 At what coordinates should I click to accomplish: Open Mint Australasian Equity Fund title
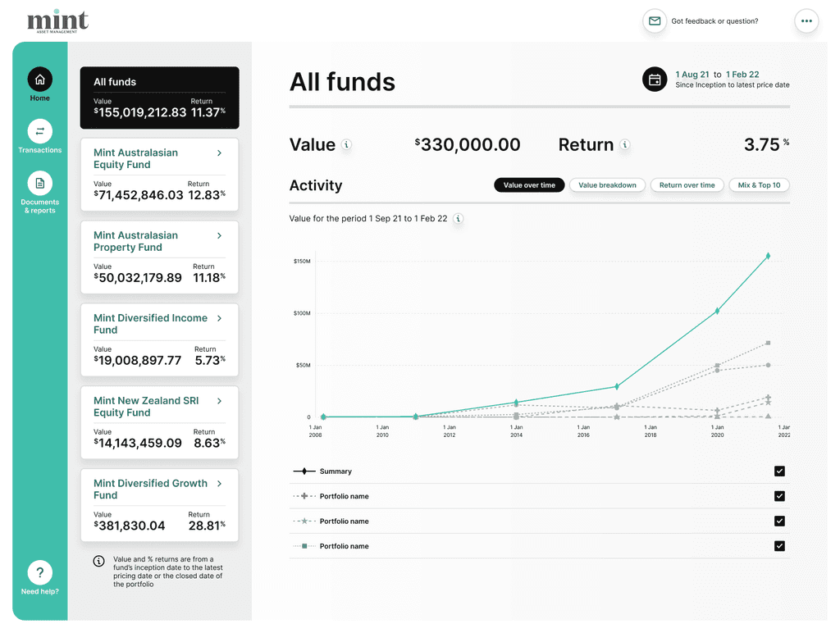pos(135,158)
